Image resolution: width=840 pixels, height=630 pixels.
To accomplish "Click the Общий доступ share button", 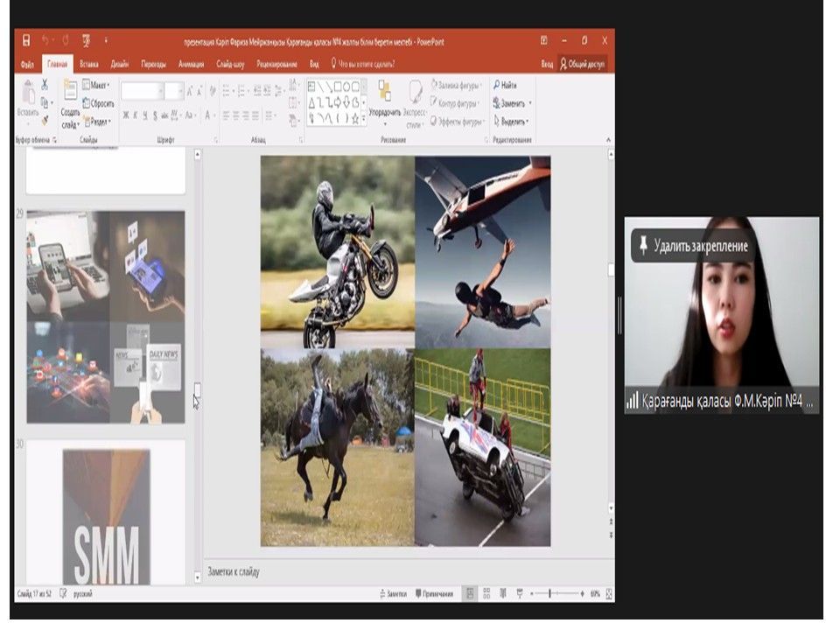I will tap(582, 64).
